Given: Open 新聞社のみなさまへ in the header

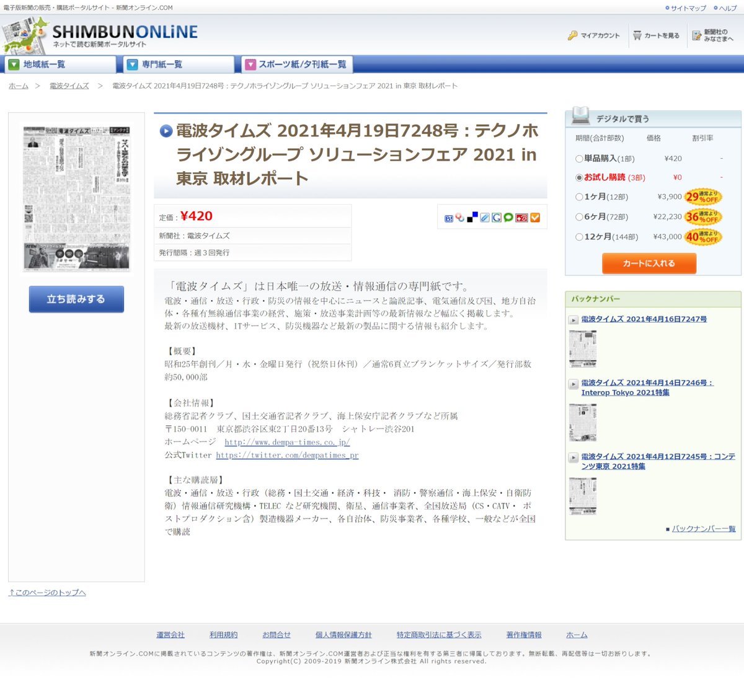Looking at the screenshot, I should [x=719, y=35].
